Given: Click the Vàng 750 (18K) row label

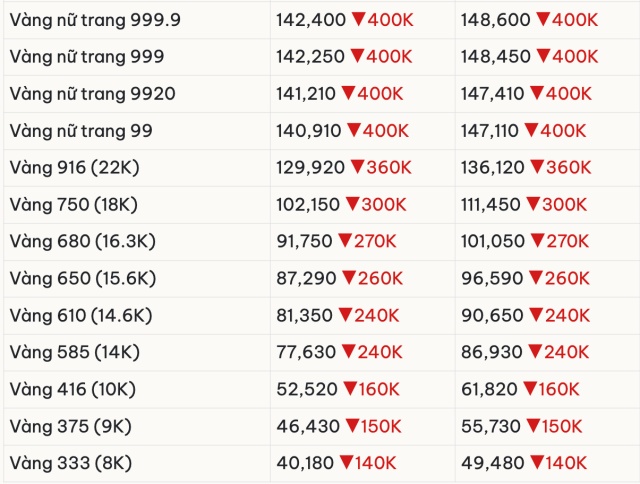Looking at the screenshot, I should 73,204.
